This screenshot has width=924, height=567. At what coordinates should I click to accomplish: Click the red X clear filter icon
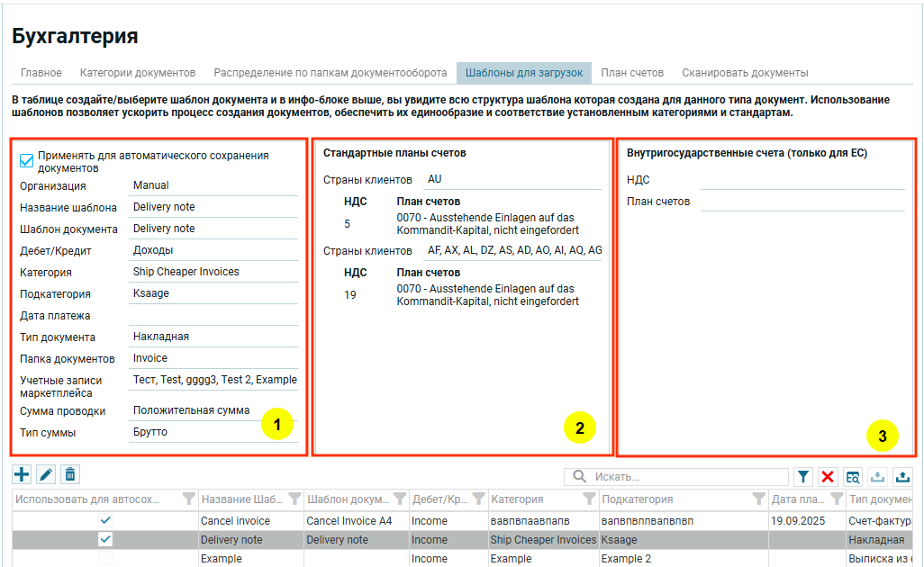coord(828,477)
